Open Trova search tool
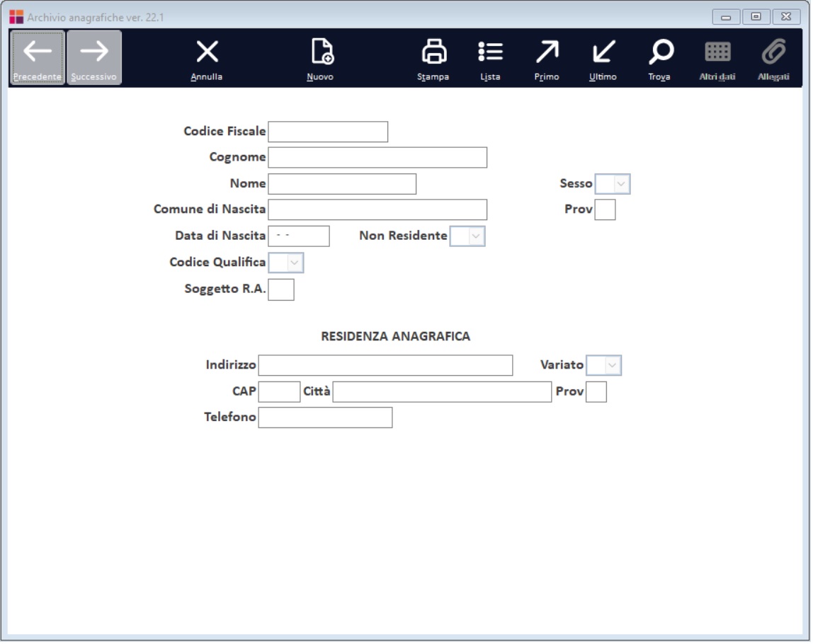The width and height of the screenshot is (813, 644). (x=661, y=59)
